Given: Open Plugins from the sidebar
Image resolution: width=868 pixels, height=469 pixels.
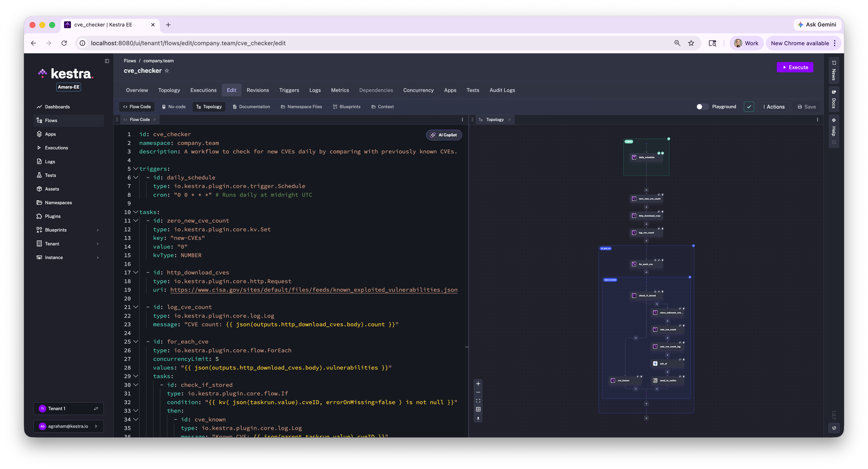Looking at the screenshot, I should [69, 217].
